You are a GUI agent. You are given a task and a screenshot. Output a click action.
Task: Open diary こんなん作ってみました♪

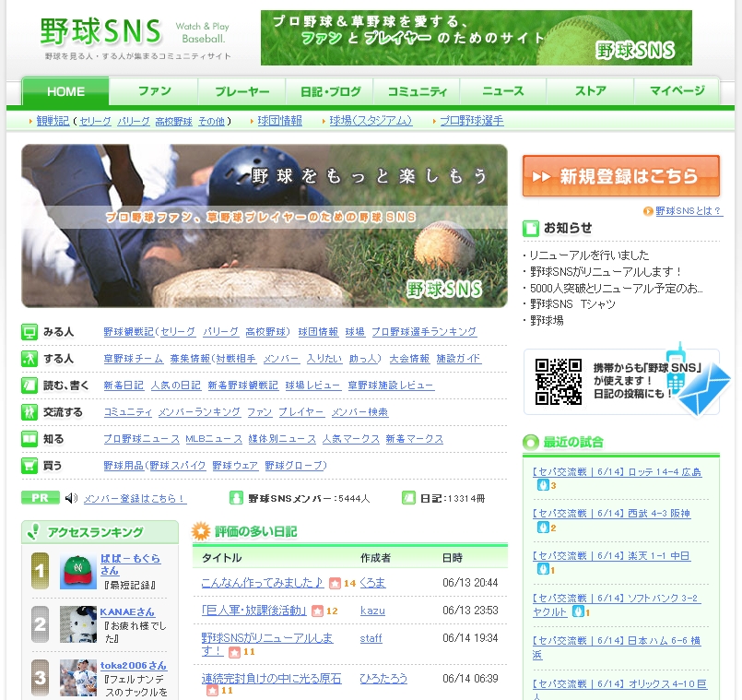(263, 583)
